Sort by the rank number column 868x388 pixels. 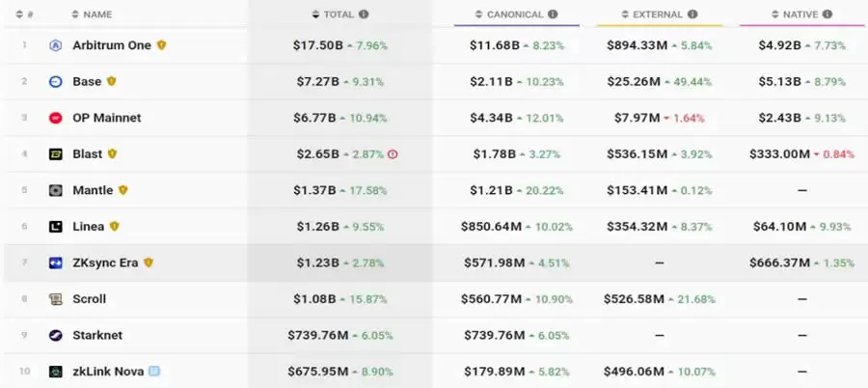click(x=26, y=14)
